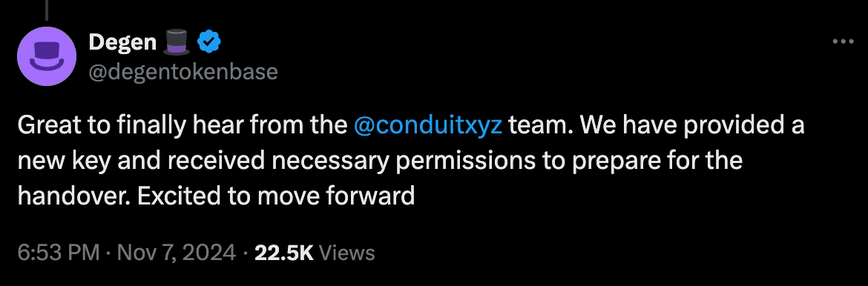Click the sentence 'Excited to move forward'
Viewport: 868px width, 286px height.
(x=266, y=196)
